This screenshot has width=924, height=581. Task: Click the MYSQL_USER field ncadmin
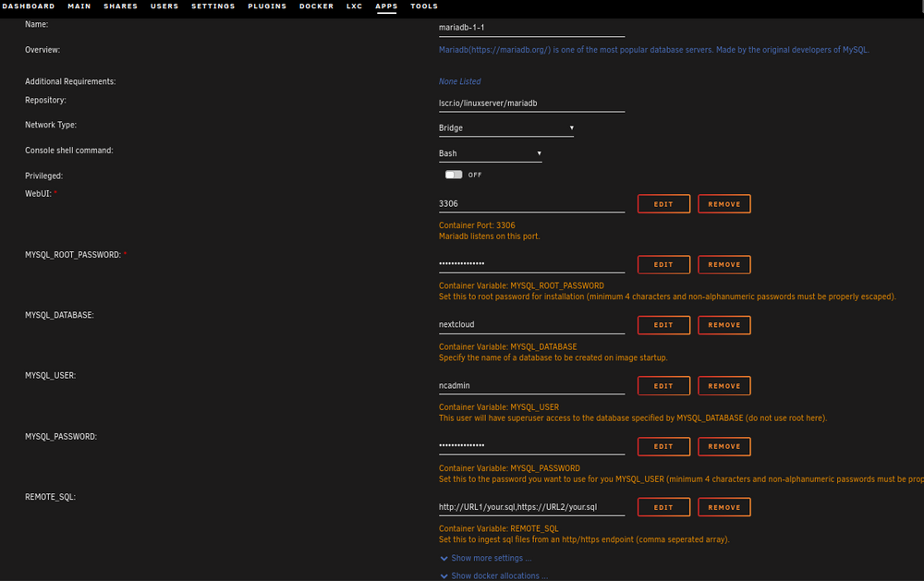(x=531, y=385)
